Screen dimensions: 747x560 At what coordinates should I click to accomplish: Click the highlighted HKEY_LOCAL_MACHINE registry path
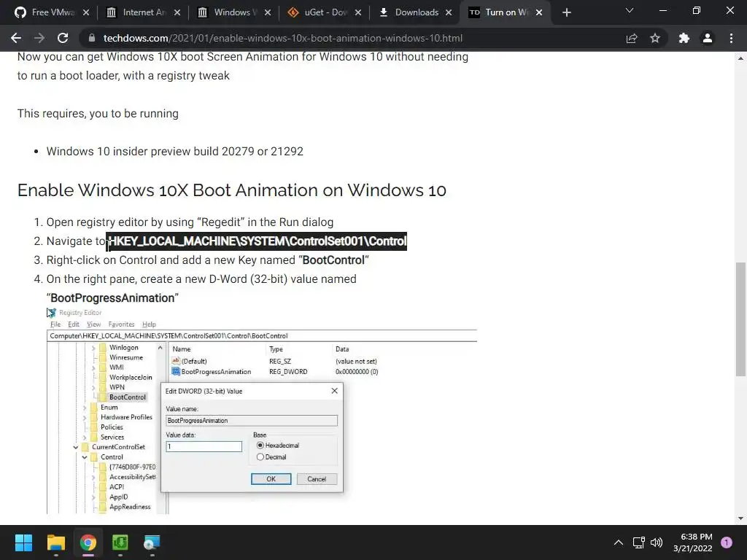(257, 241)
